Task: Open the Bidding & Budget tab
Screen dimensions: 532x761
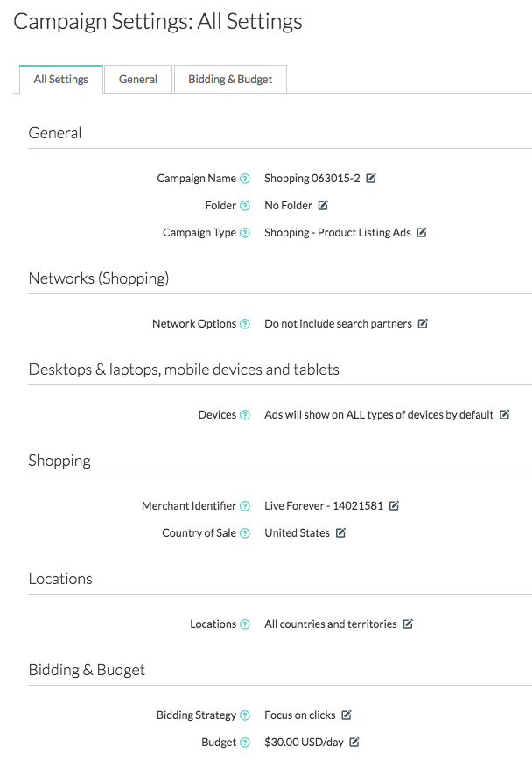Action: 230,80
